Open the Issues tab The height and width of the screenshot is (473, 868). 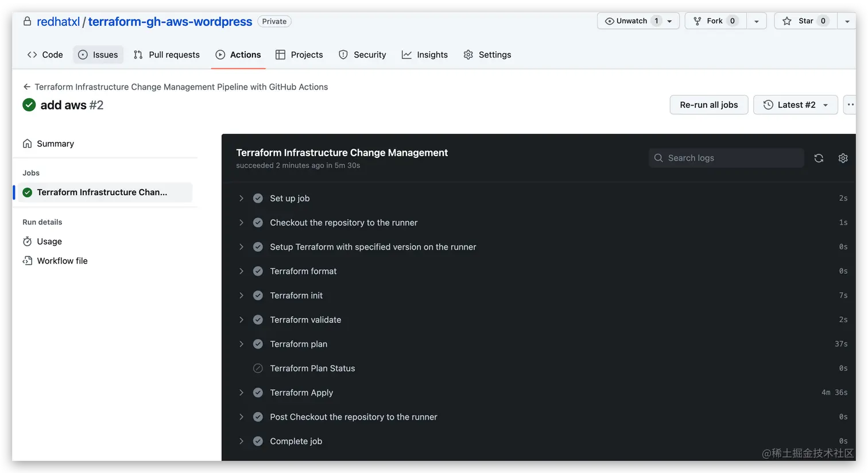pos(98,55)
